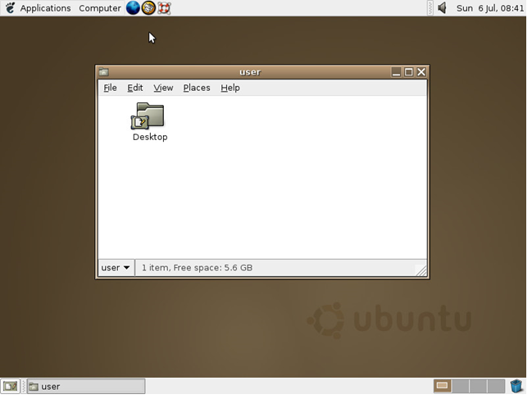Open the Trash icon in the panel
532x399 pixels.
(x=516, y=386)
